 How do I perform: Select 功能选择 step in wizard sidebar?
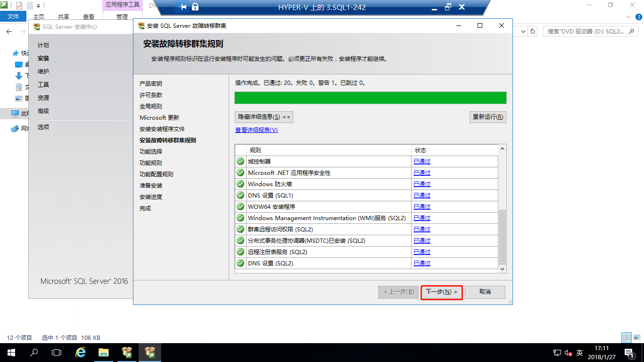151,151
